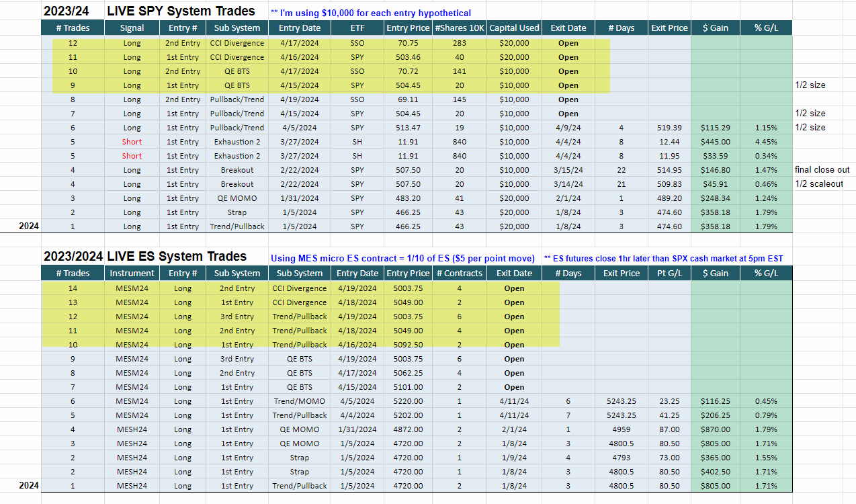The width and height of the screenshot is (856, 504).
Task: Select exit price cell '519.39'
Action: [x=669, y=128]
